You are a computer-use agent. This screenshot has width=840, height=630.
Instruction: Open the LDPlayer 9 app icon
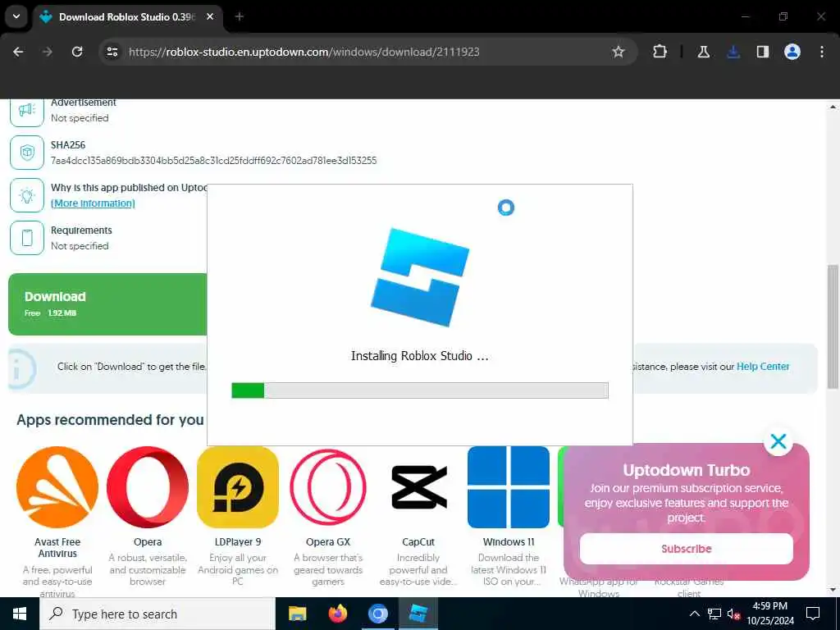(238, 487)
